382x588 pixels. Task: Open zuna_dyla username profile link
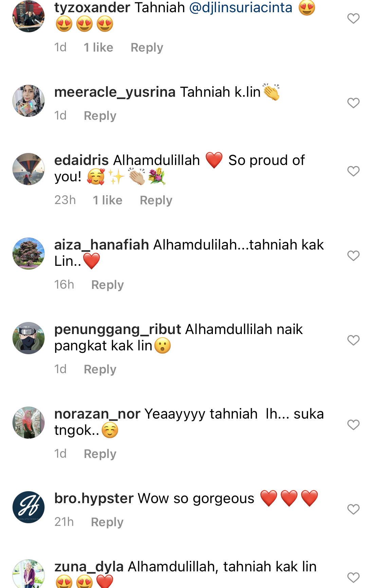(x=89, y=567)
